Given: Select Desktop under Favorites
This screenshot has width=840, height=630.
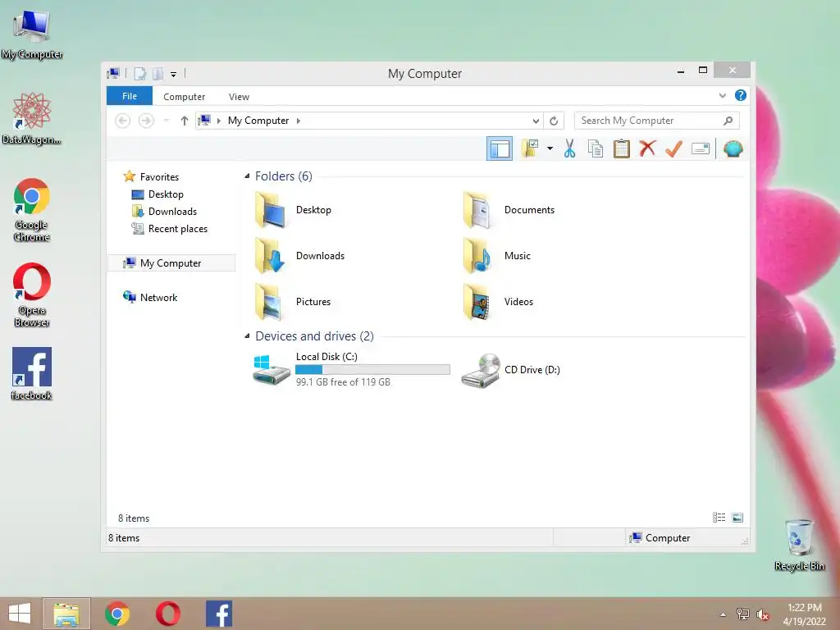Looking at the screenshot, I should (166, 194).
